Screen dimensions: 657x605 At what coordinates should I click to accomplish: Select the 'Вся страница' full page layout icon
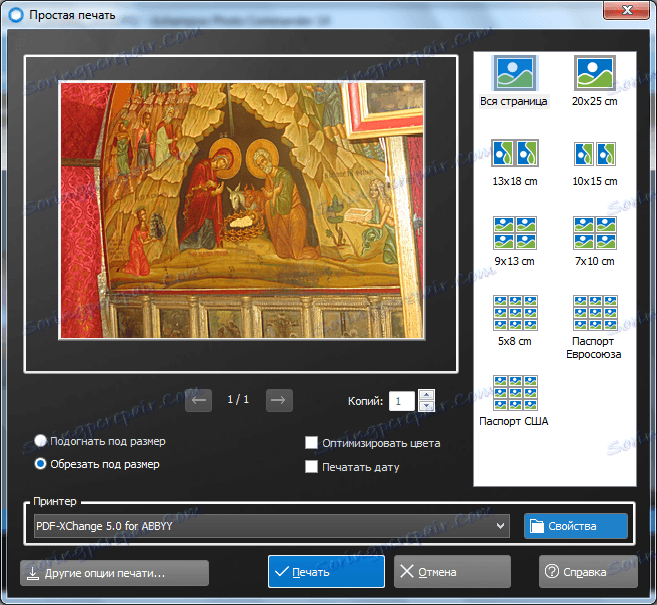pos(515,73)
